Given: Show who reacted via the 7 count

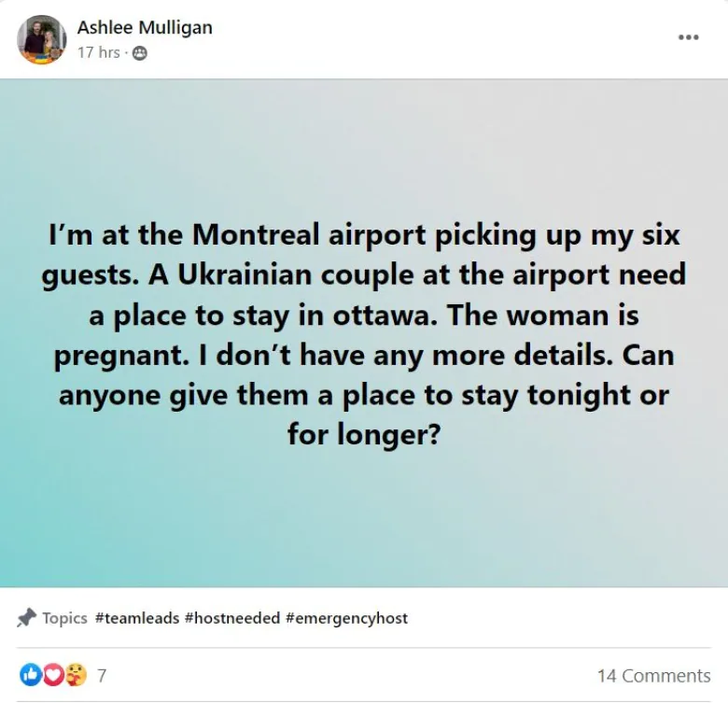Looking at the screenshot, I should coord(102,676).
